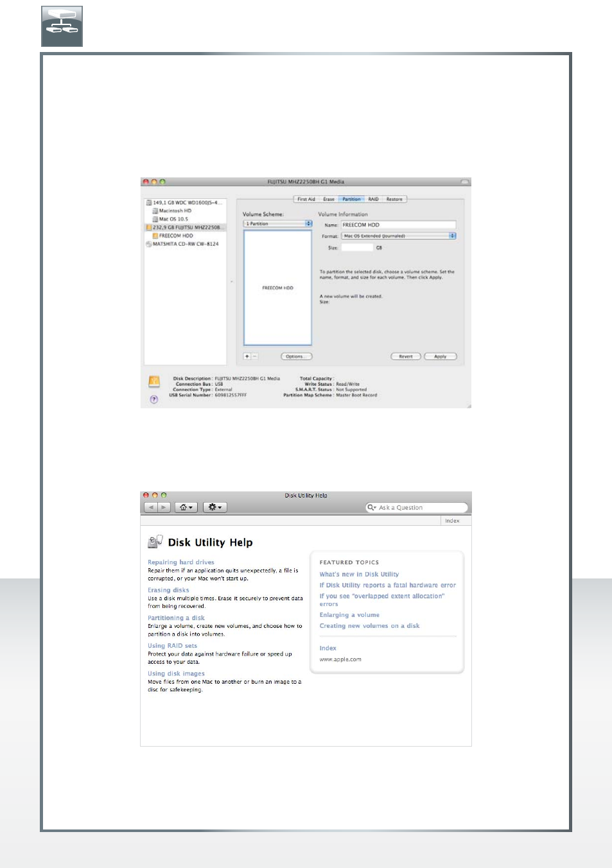
Task: Select 149,1 GB WDC disk in sidebar
Action: click(185, 203)
